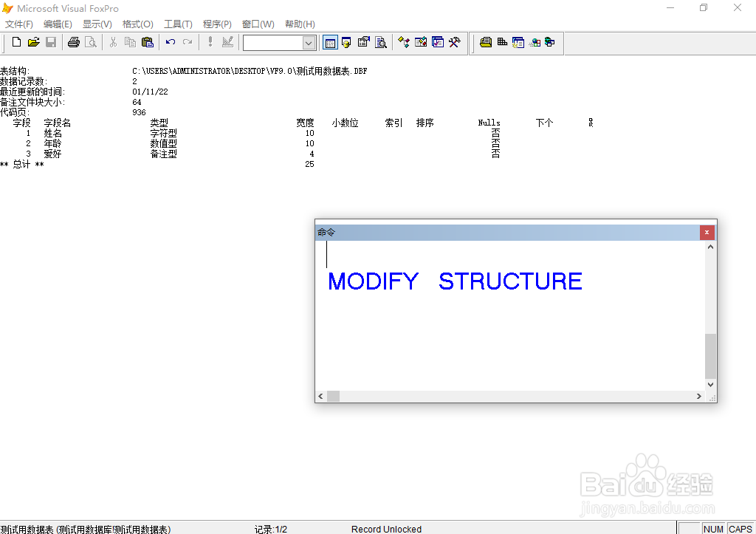Open the Toolbox hammer and wrench icon
The height and width of the screenshot is (534, 756).
click(455, 42)
